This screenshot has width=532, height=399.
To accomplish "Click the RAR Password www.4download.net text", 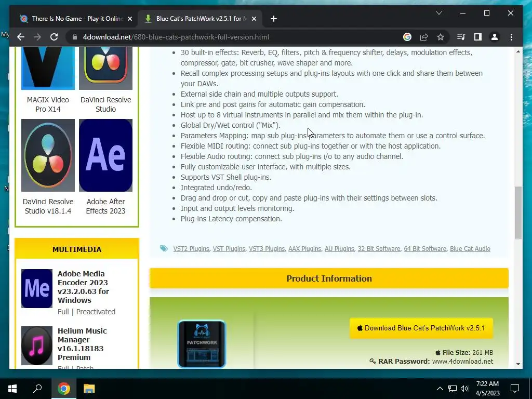I will click(x=431, y=362).
